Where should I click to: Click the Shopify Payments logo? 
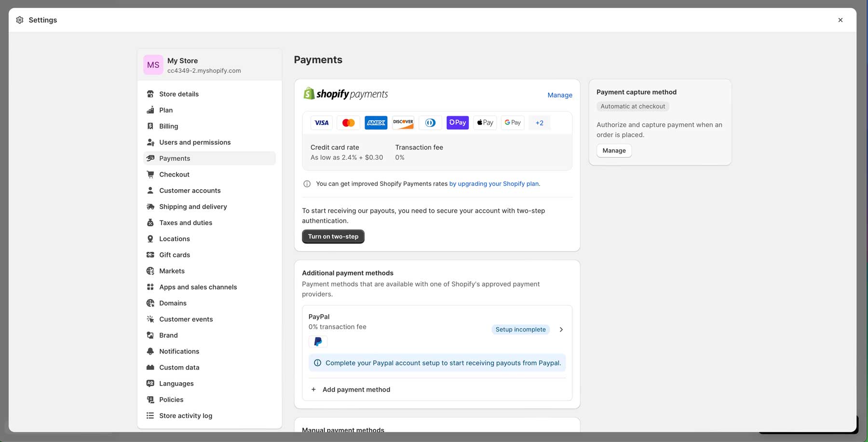(346, 93)
